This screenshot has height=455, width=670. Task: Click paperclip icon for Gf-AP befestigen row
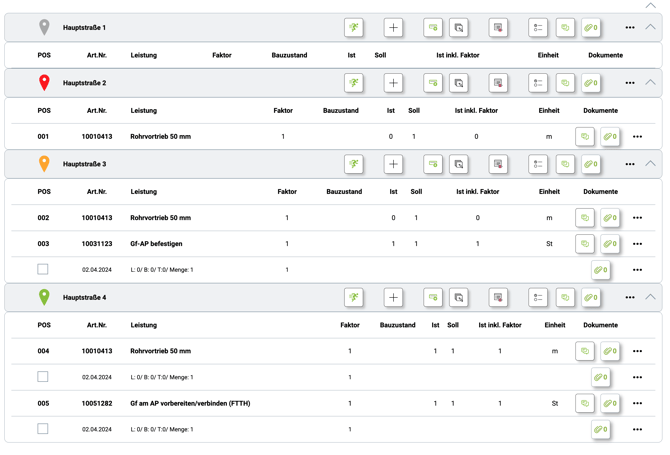[x=609, y=243]
